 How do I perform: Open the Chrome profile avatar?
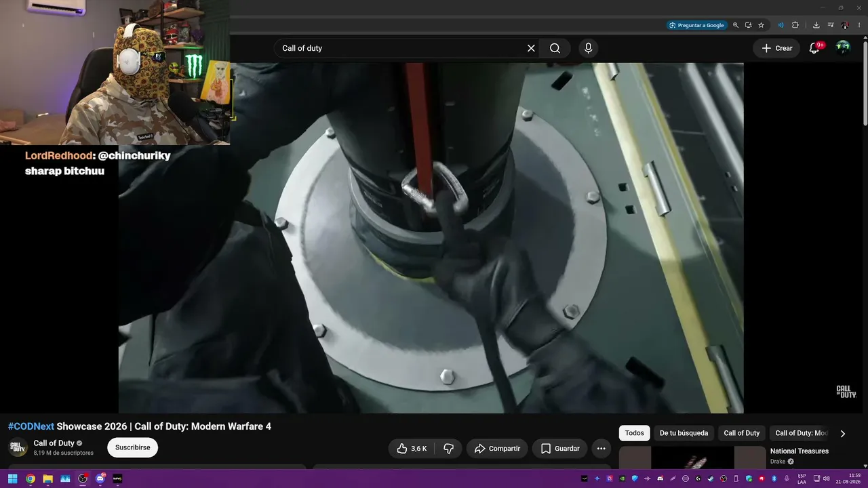click(844, 25)
